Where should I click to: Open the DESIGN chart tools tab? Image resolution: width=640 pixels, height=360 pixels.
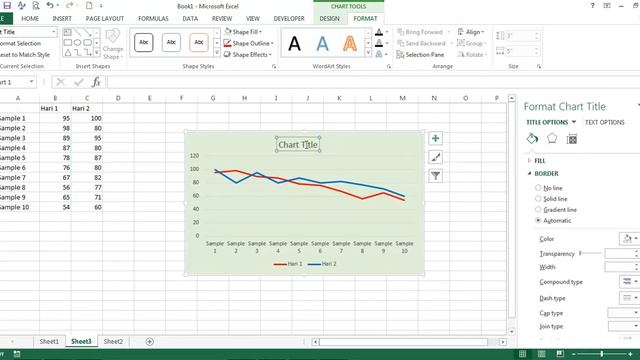tap(329, 19)
